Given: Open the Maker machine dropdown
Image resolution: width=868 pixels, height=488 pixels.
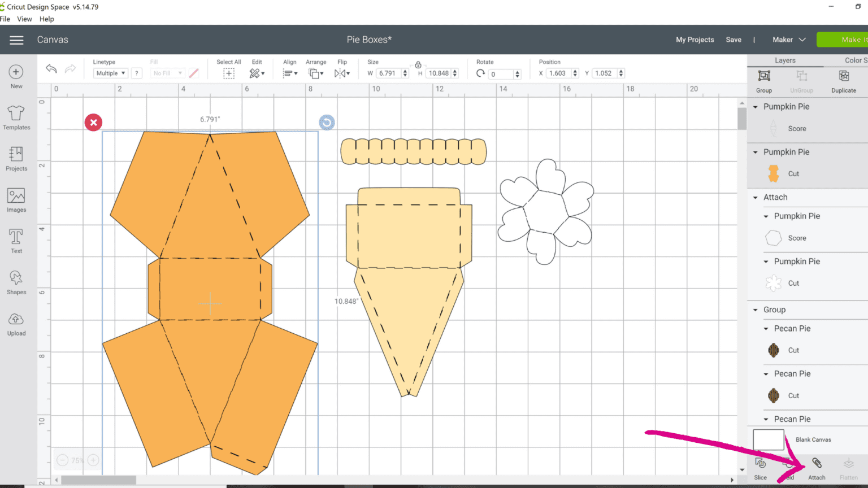Looking at the screenshot, I should click(x=789, y=40).
